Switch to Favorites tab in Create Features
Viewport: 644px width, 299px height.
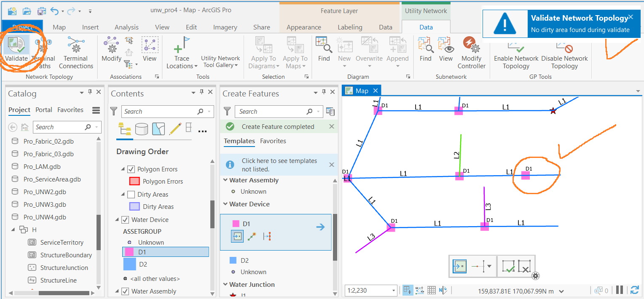click(273, 141)
